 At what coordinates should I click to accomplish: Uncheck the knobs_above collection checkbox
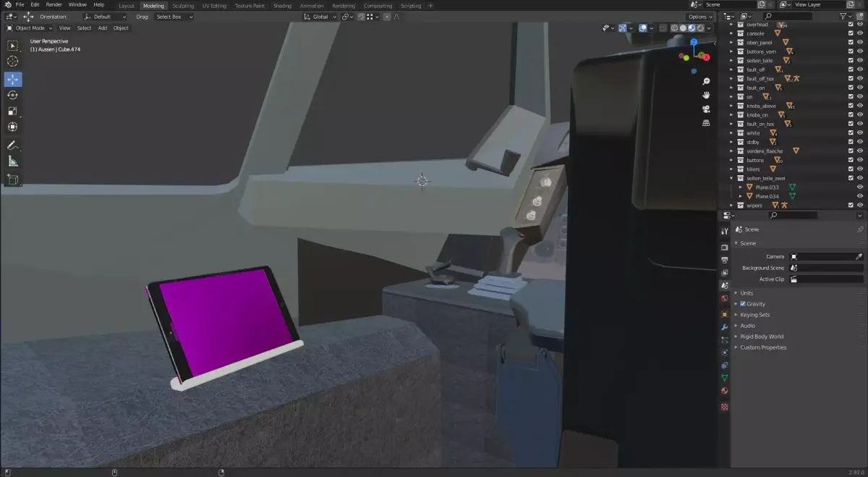(851, 106)
